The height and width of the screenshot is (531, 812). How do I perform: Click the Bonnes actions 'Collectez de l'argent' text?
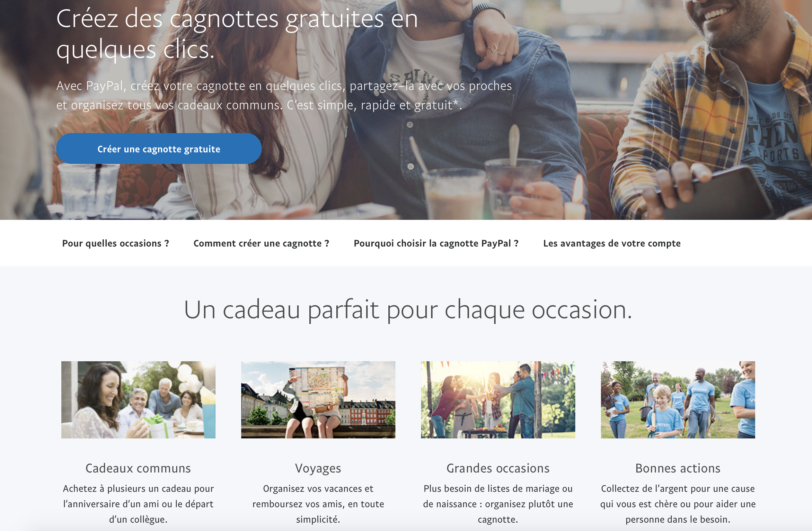click(x=677, y=504)
